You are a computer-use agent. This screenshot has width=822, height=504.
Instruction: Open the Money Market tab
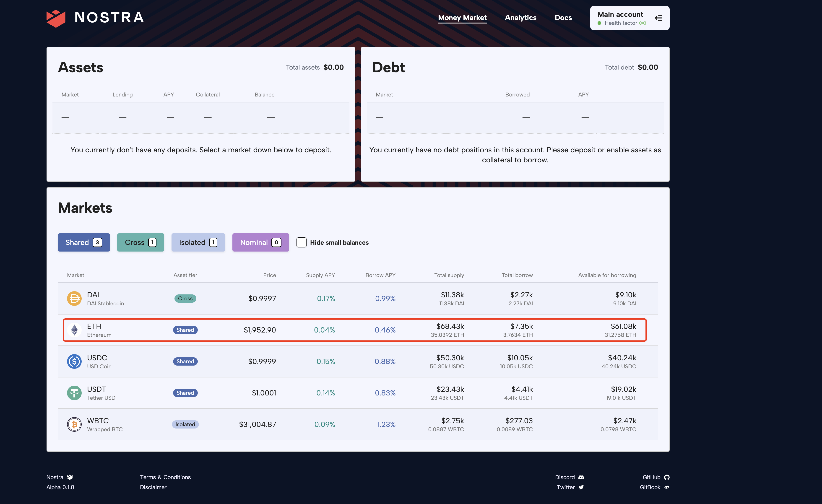tap(462, 18)
